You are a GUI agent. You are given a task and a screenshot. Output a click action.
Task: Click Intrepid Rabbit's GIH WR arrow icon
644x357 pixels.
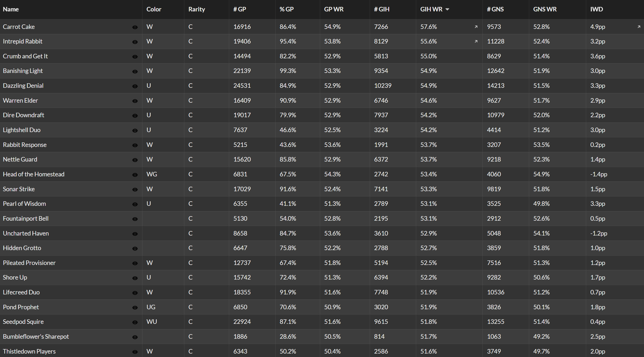(476, 41)
